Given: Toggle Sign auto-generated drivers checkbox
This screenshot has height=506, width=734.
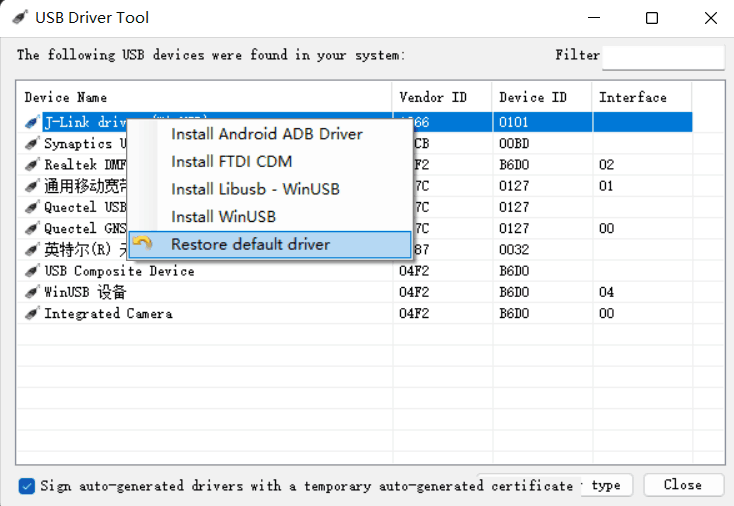Looking at the screenshot, I should point(27,486).
